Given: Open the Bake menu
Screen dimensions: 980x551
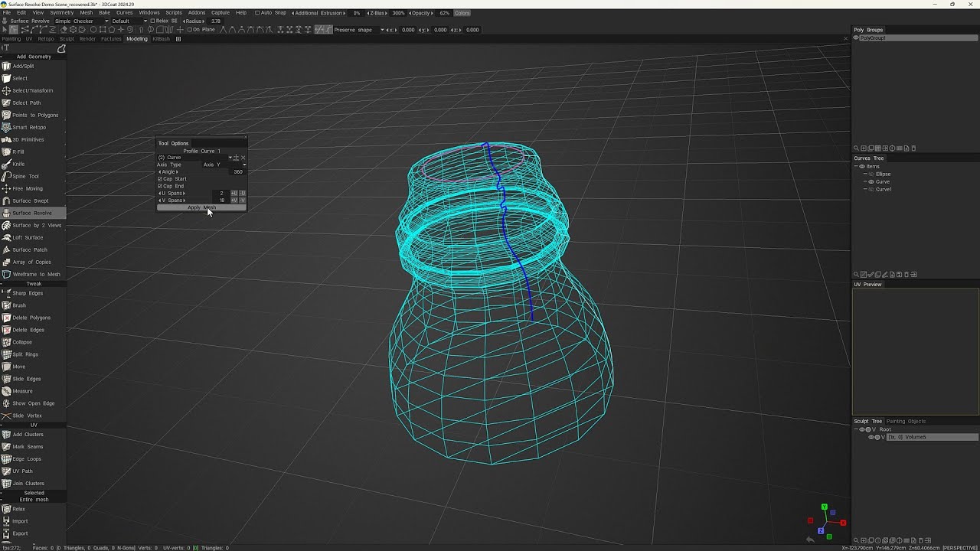Looking at the screenshot, I should [x=104, y=13].
